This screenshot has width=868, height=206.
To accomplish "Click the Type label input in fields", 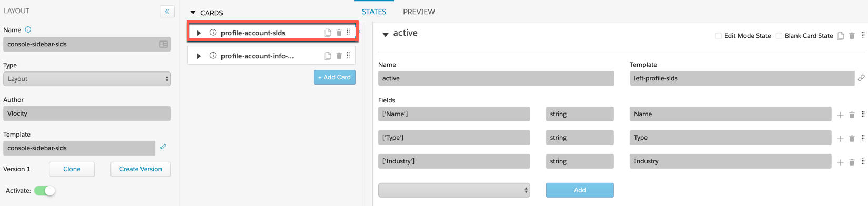I will pos(730,138).
